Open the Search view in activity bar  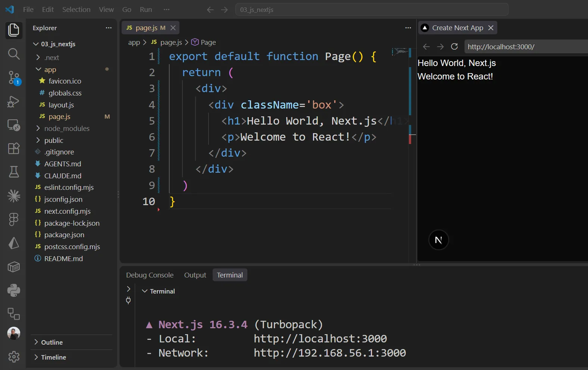[14, 54]
